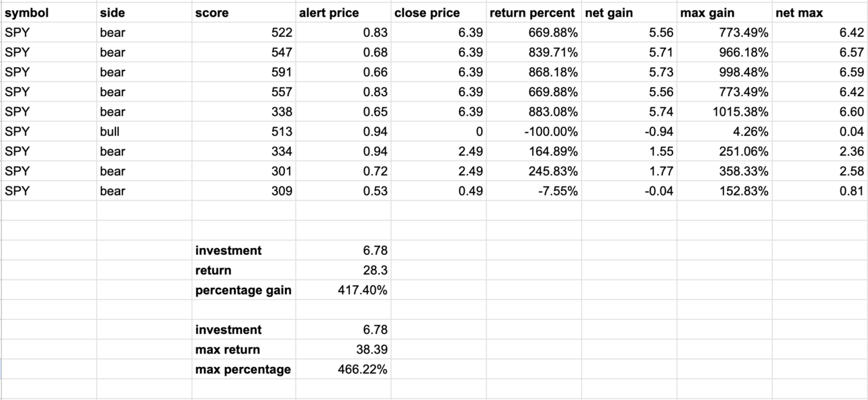Click the 'max return' label cell

pyautogui.click(x=243, y=349)
